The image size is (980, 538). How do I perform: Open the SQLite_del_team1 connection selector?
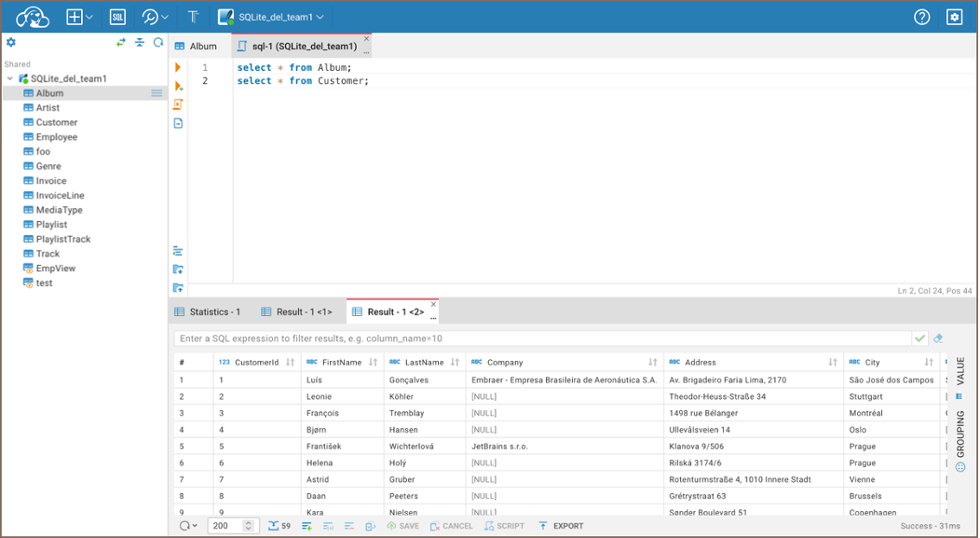(271, 17)
